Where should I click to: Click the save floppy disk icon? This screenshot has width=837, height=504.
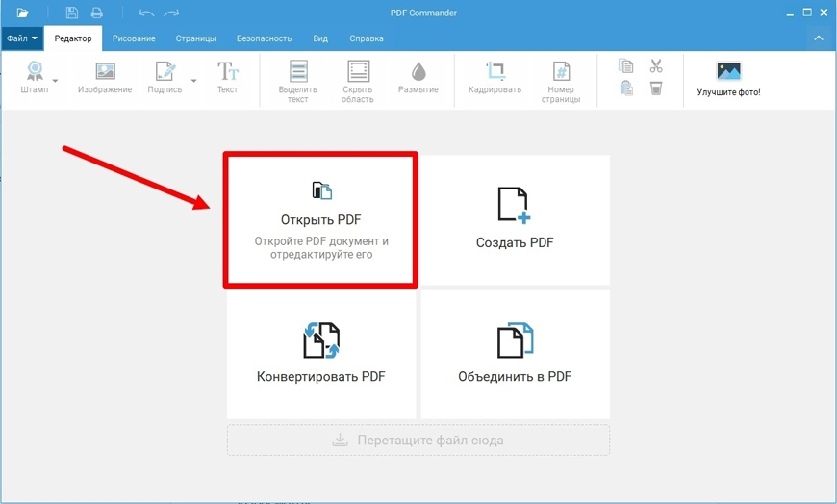71,13
